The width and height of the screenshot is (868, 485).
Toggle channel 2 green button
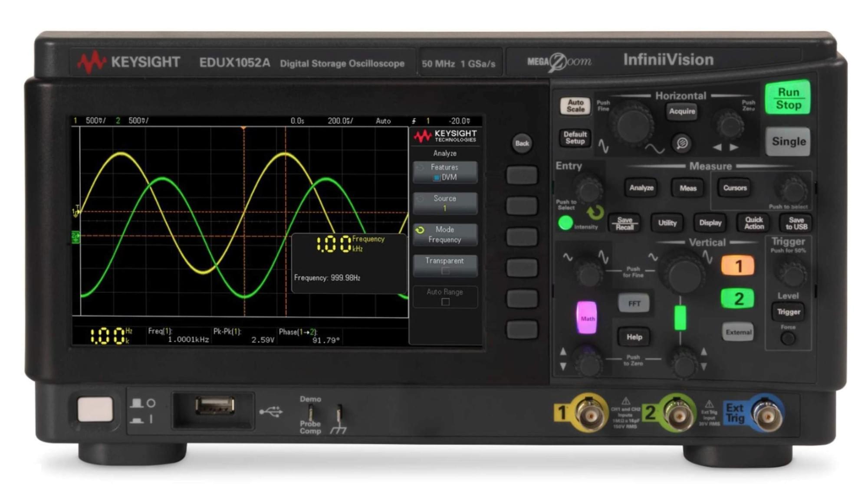point(738,298)
